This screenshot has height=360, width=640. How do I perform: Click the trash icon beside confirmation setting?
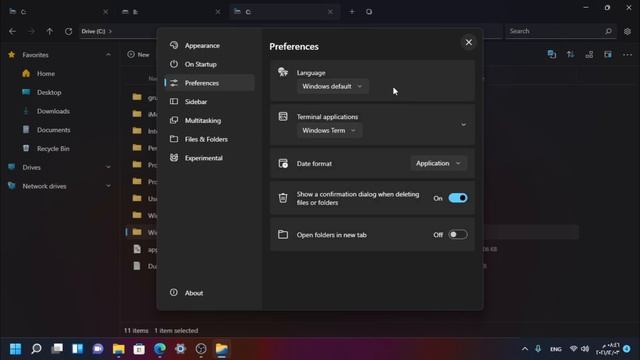[x=283, y=198]
